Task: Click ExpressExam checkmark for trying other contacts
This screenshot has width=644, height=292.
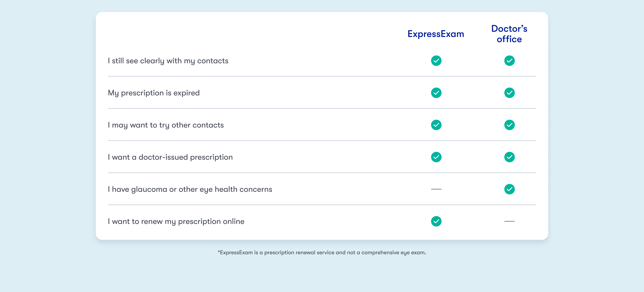Action: (436, 125)
